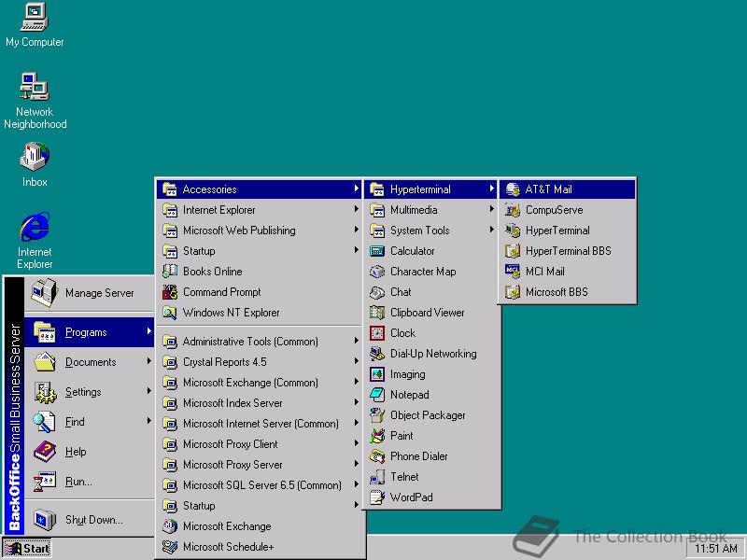Click the Chat icon
Viewport: 747px width, 560px height.
pyautogui.click(x=377, y=292)
